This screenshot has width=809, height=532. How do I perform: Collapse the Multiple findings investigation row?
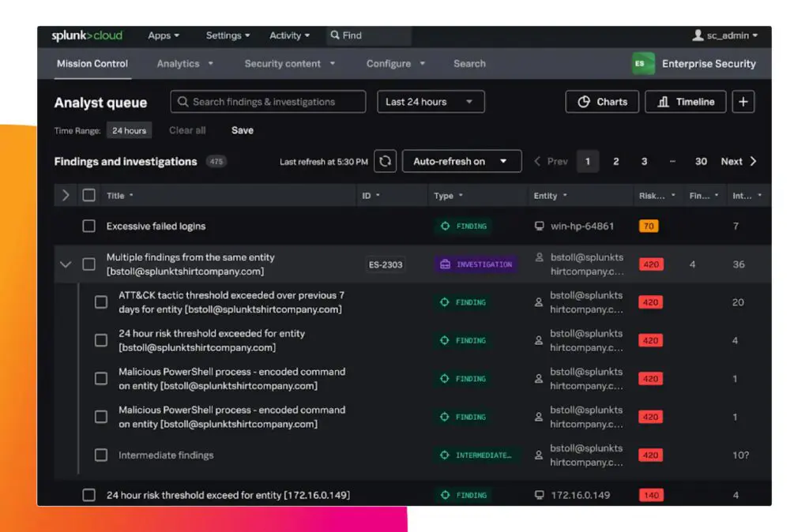(x=66, y=264)
